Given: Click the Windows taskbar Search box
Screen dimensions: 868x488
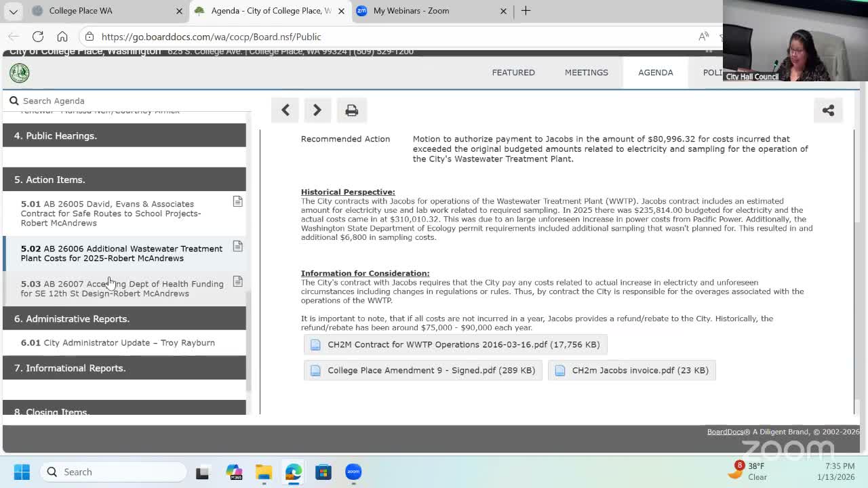Looking at the screenshot, I should point(113,472).
